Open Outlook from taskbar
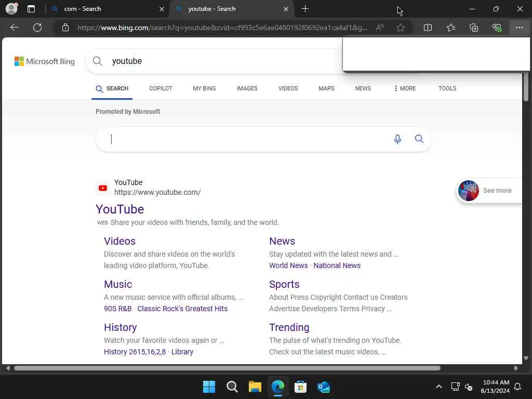 point(323,387)
